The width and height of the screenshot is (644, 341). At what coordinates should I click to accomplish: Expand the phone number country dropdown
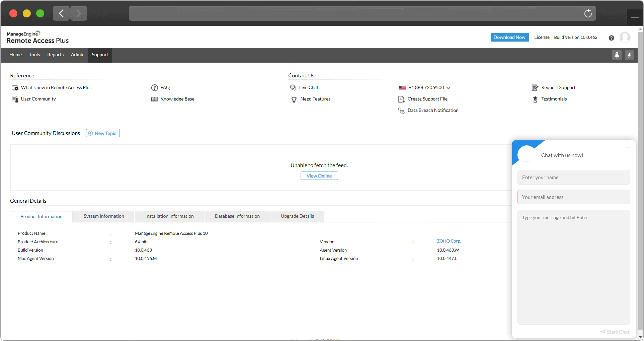[449, 88]
